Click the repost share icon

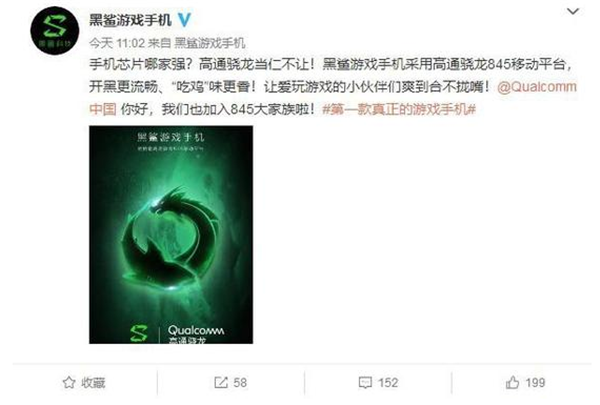221,382
